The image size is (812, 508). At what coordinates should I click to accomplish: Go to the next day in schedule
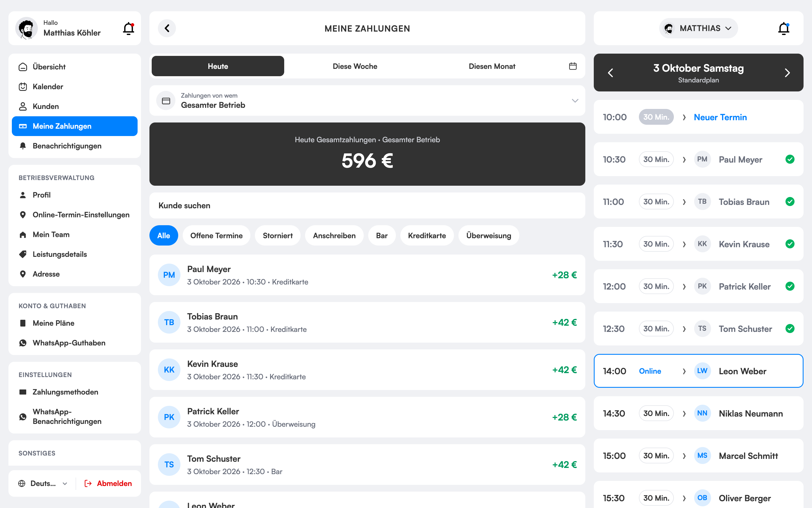[x=787, y=73]
